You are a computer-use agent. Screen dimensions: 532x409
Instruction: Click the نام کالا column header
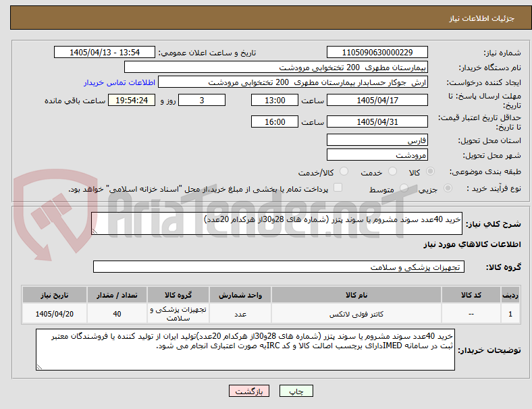pos(356,295)
